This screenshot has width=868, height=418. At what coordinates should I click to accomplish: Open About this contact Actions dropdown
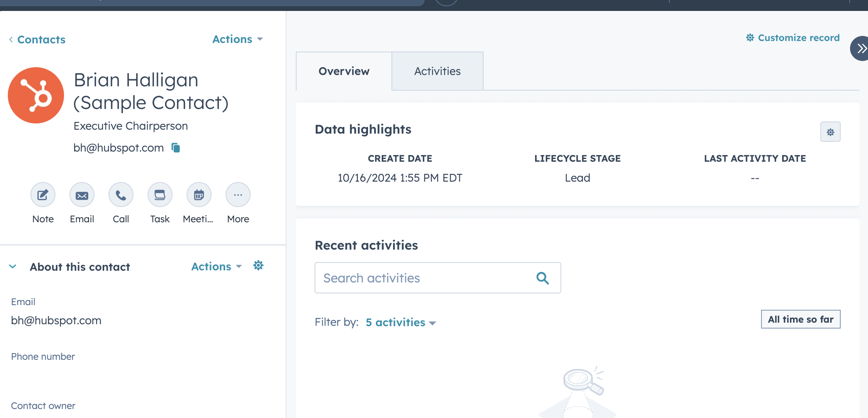coord(217,266)
